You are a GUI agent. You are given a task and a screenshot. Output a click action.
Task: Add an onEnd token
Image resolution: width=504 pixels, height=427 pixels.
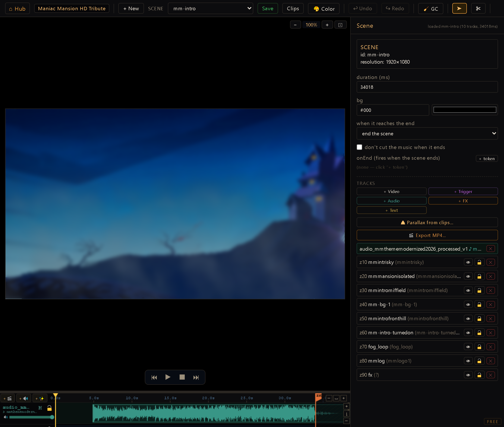[x=486, y=159]
